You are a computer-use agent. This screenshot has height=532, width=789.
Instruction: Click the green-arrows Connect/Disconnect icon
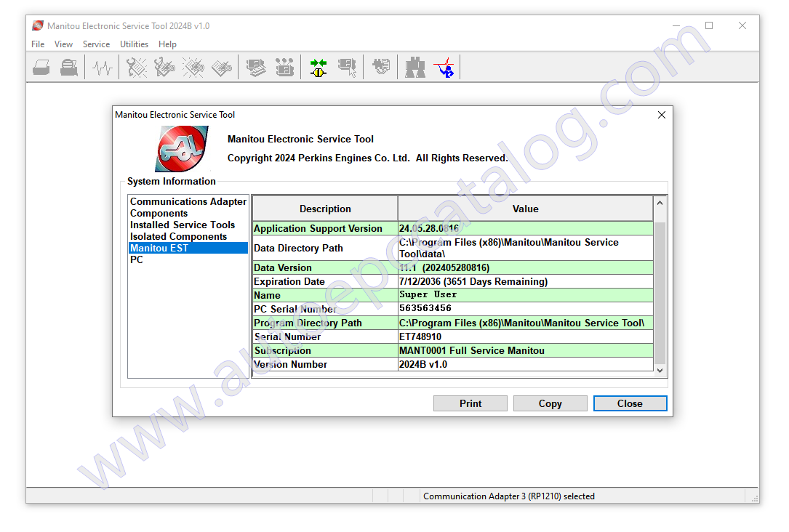click(x=318, y=68)
